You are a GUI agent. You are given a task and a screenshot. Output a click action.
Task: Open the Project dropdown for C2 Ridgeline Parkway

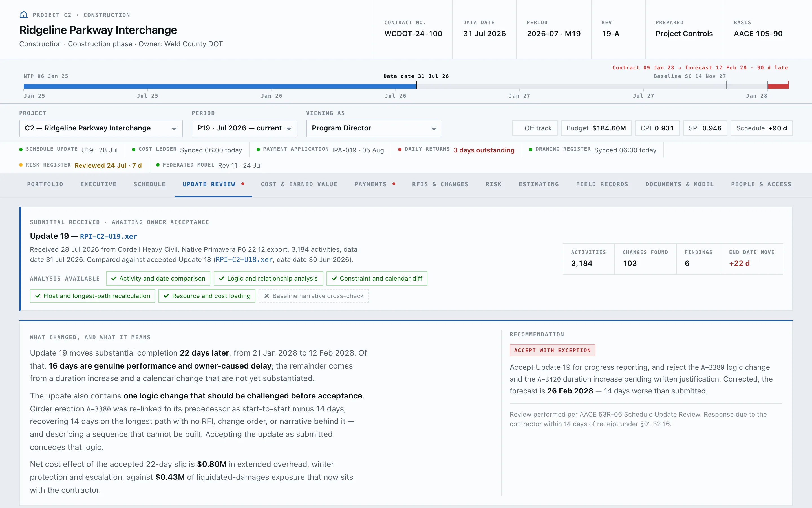101,128
